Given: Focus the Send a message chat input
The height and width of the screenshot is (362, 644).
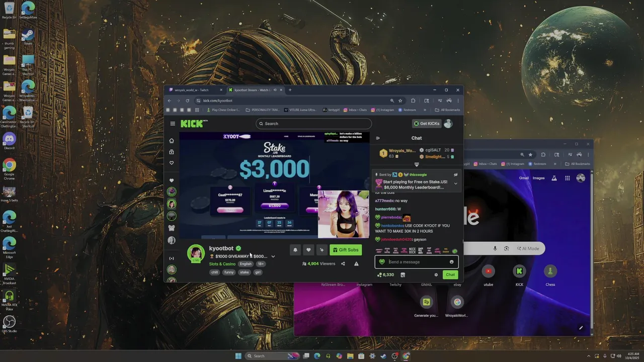Looking at the screenshot, I should click(417, 262).
